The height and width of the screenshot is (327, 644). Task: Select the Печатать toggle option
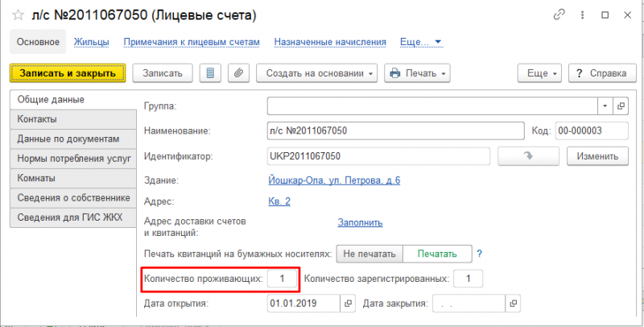click(437, 254)
